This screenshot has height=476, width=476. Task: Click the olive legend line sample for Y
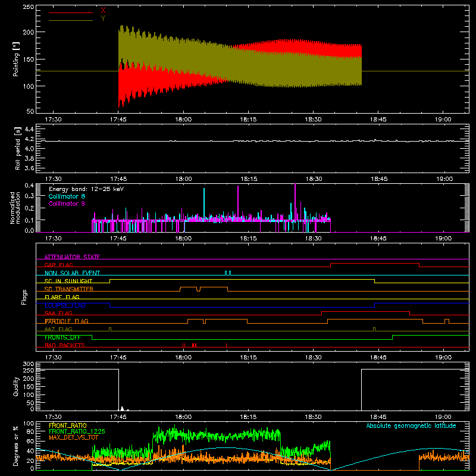[x=71, y=20]
